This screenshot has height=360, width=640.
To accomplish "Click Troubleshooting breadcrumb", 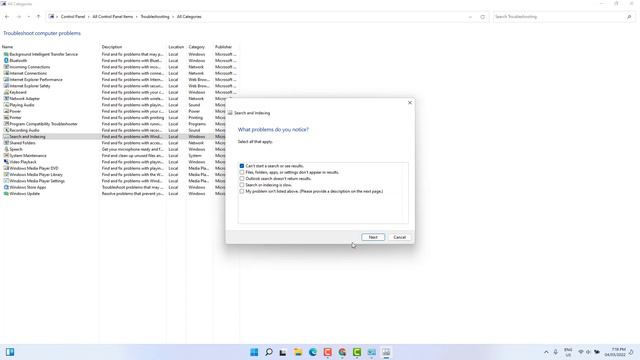I will point(155,17).
